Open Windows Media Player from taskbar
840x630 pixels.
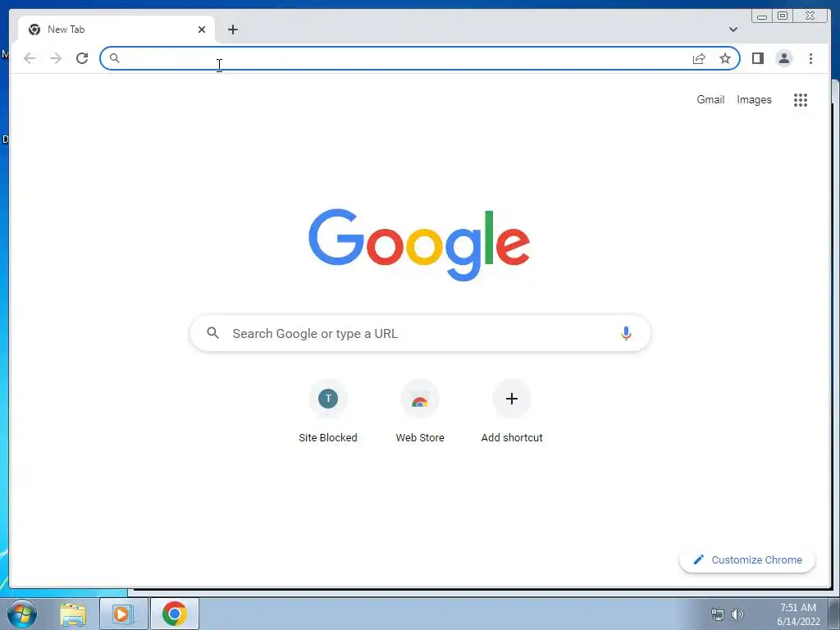123,614
